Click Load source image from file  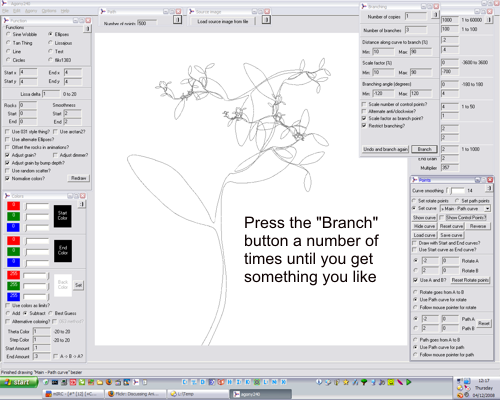point(223,21)
